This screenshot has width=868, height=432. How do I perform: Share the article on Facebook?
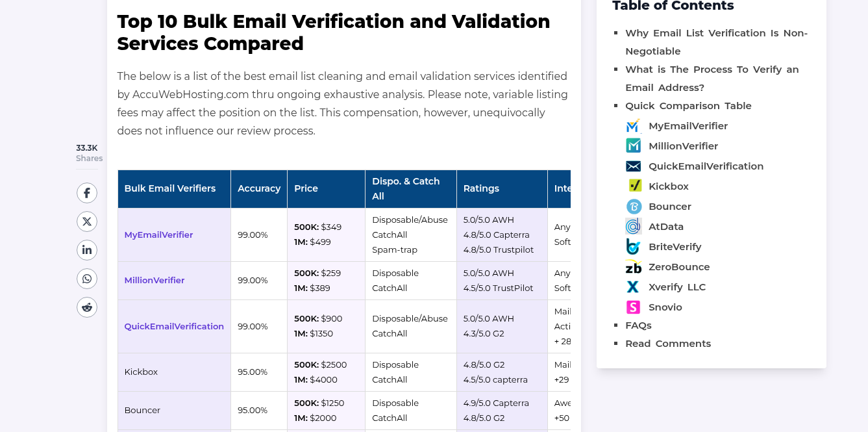(87, 193)
